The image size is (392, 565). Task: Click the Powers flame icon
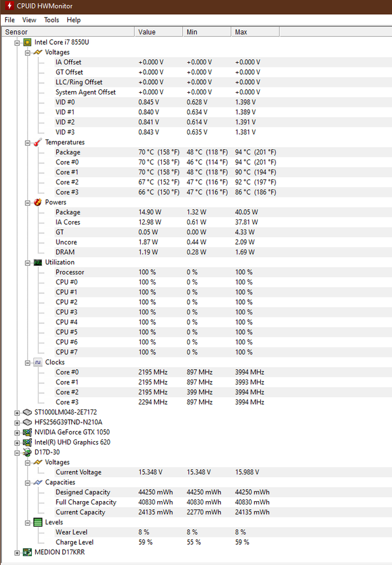(37, 202)
